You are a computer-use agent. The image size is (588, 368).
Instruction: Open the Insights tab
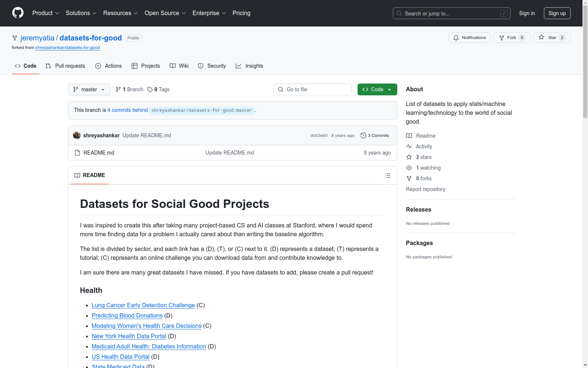[250, 66]
